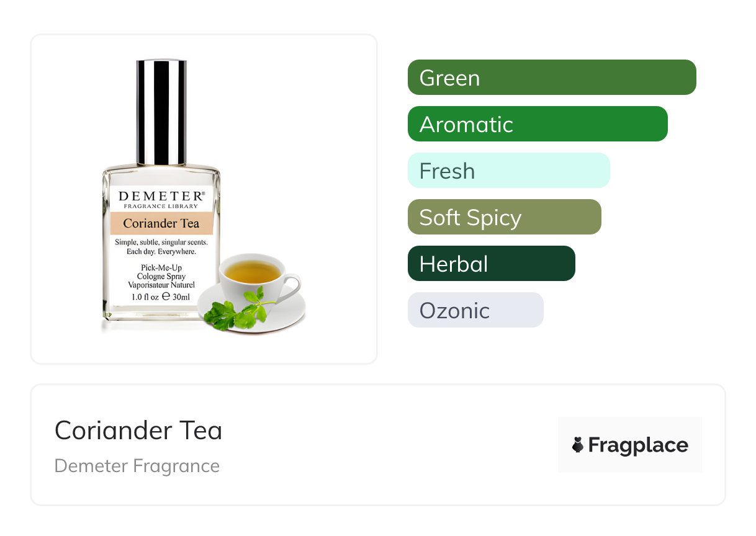
Task: Select the Soft Spicy accord bar
Action: click(x=505, y=217)
